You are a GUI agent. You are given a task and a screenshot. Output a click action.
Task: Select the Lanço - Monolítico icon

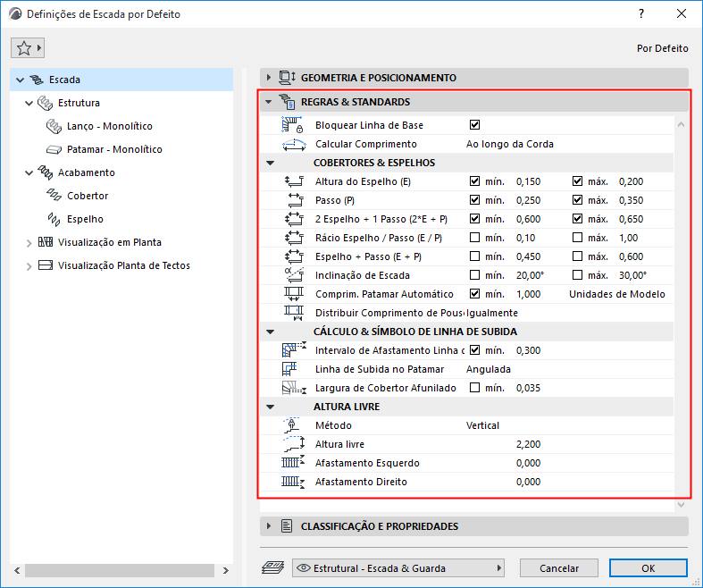point(54,127)
